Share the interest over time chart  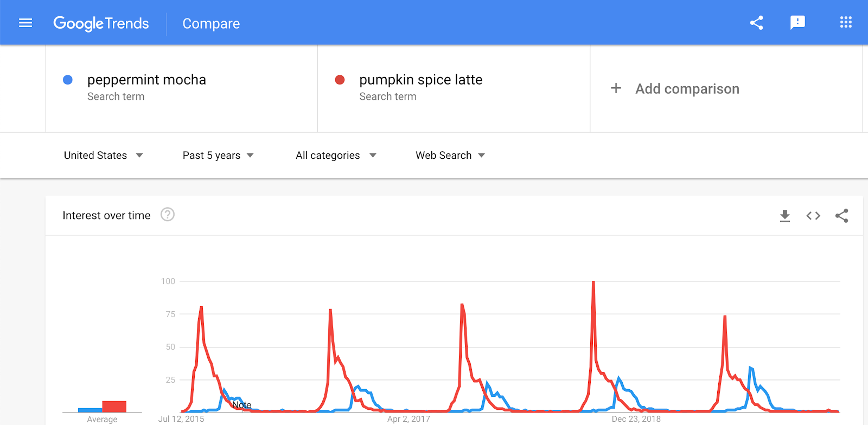842,216
